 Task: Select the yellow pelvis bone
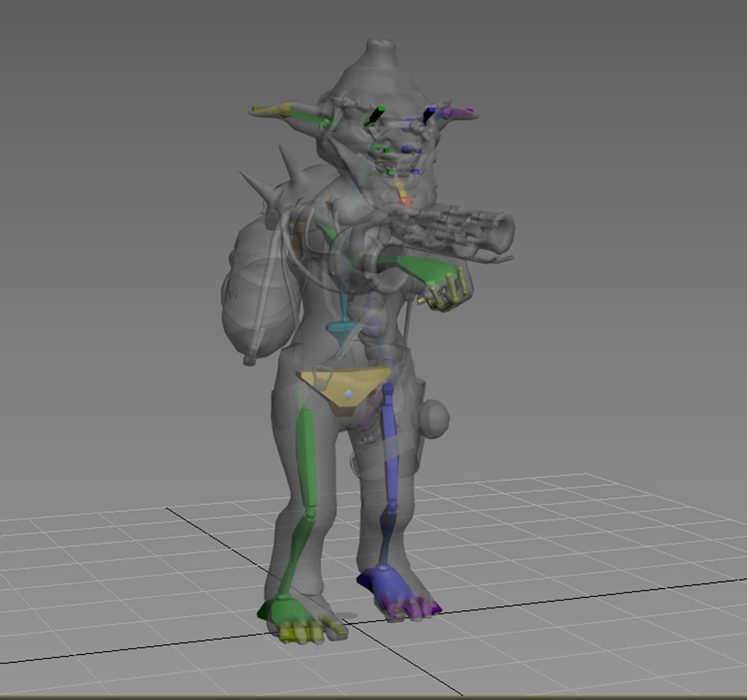tap(346, 391)
